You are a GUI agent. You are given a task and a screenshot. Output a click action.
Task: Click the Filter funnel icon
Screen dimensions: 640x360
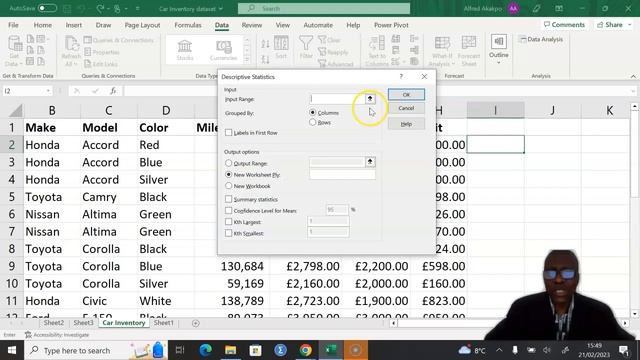pyautogui.click(x=306, y=42)
